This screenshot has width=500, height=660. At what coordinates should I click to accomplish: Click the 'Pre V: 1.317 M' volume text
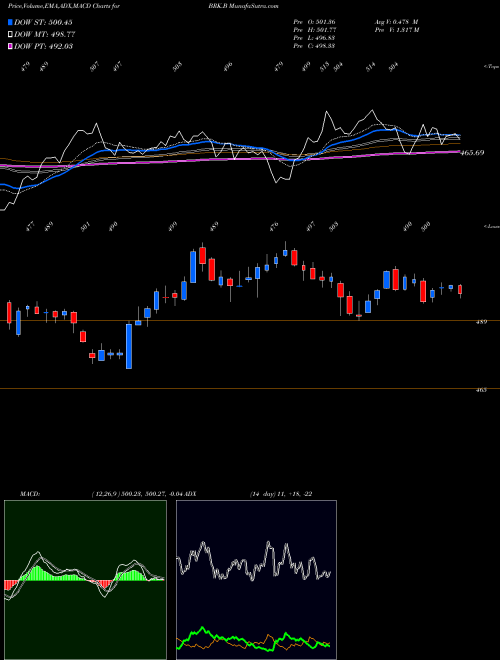[x=396, y=30]
